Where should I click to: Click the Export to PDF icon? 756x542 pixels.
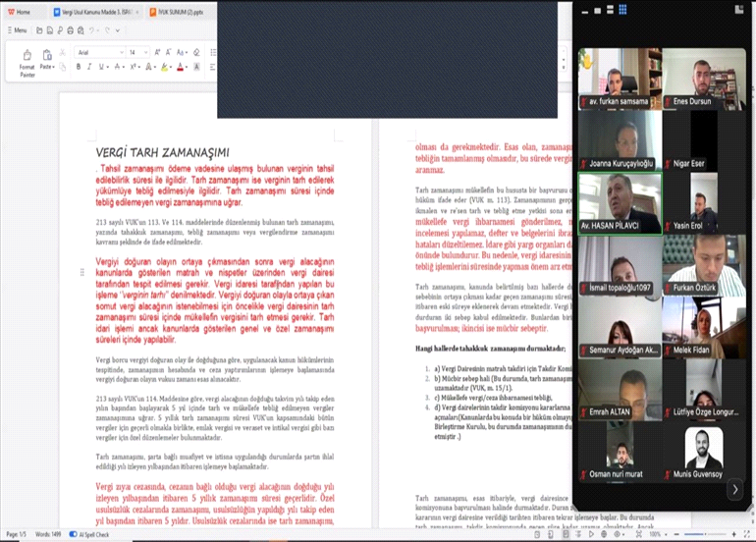pyautogui.click(x=60, y=30)
